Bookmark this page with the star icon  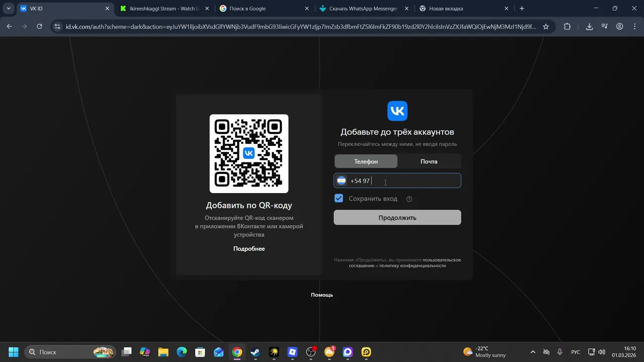click(546, 27)
